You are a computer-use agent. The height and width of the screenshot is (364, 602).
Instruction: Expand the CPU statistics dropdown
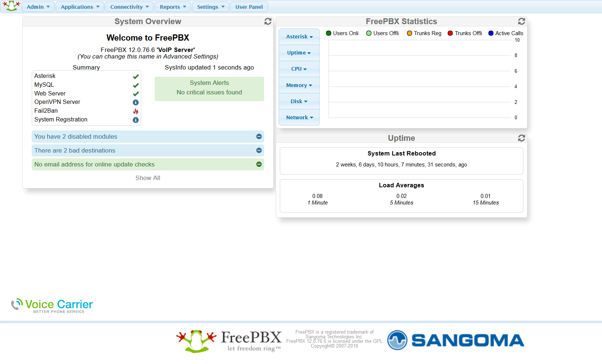click(x=299, y=69)
